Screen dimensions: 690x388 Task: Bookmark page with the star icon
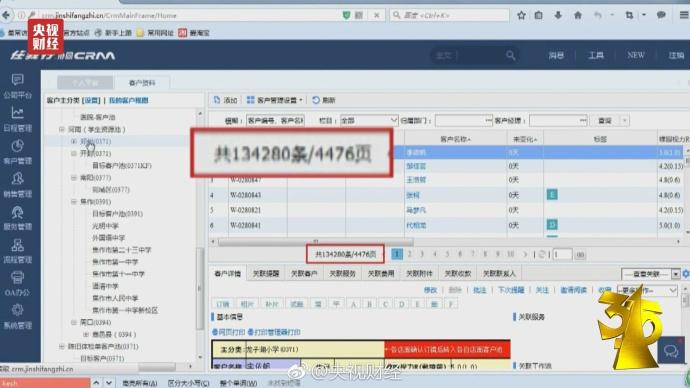521,15
